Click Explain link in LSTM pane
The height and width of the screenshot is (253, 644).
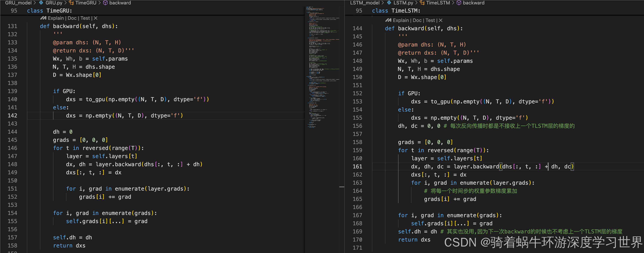click(x=401, y=20)
